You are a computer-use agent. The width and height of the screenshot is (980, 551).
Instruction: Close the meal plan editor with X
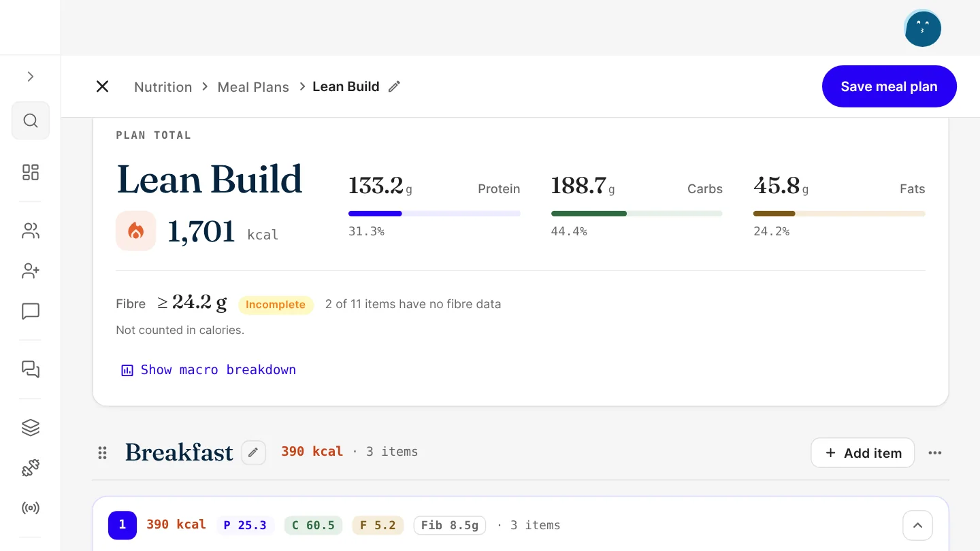[x=102, y=86]
